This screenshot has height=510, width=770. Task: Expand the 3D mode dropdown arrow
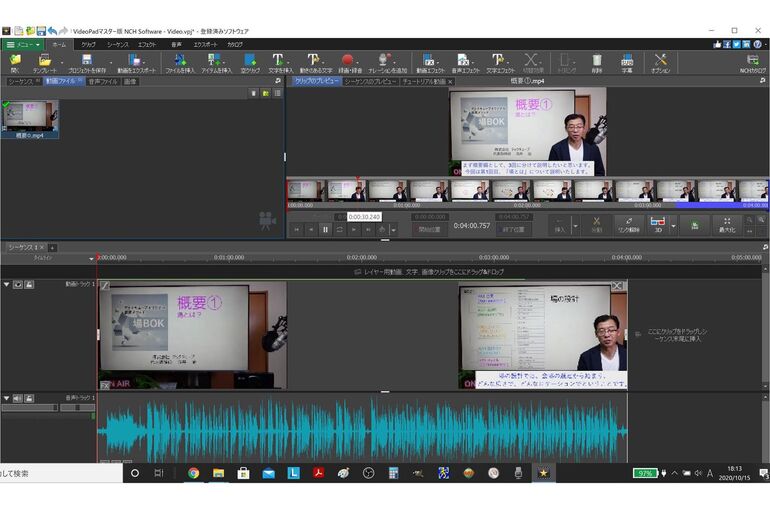(673, 226)
